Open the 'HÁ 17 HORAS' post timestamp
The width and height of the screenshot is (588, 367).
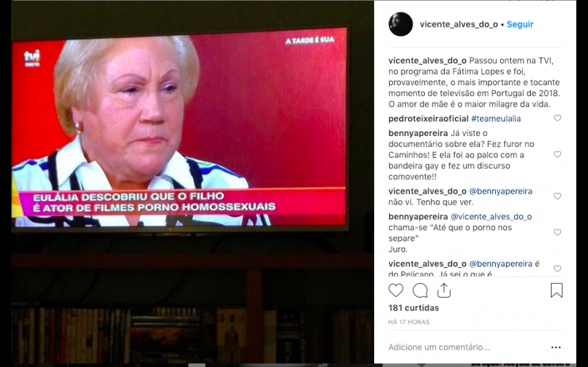(409, 322)
